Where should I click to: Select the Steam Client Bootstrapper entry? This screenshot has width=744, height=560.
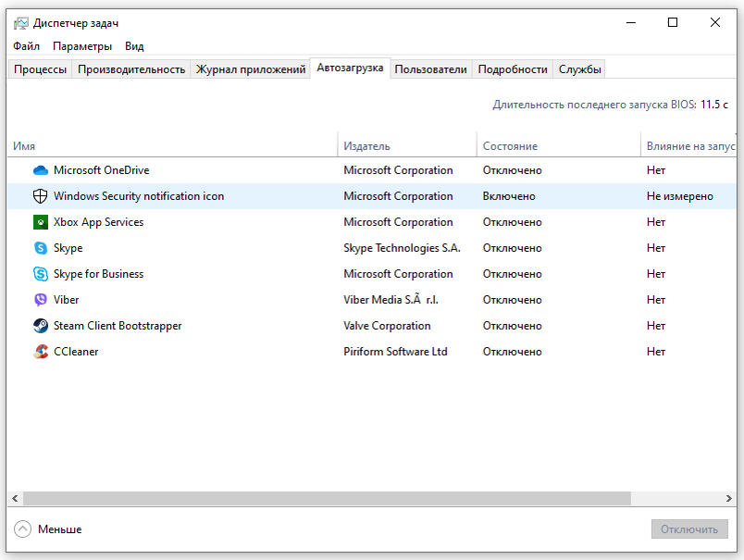click(x=118, y=326)
